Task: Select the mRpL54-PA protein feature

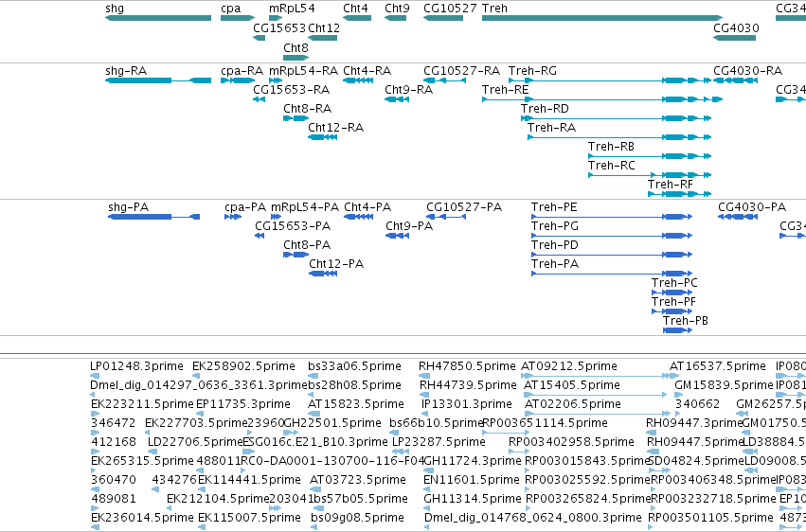Action: click(276, 217)
